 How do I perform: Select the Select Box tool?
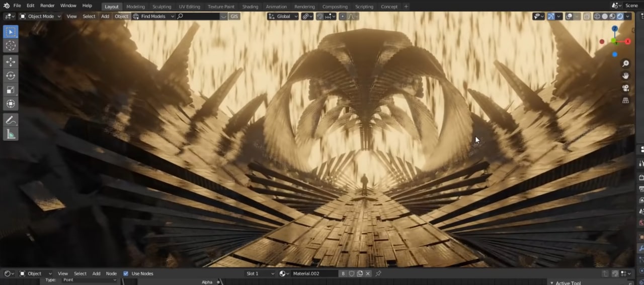[x=11, y=32]
